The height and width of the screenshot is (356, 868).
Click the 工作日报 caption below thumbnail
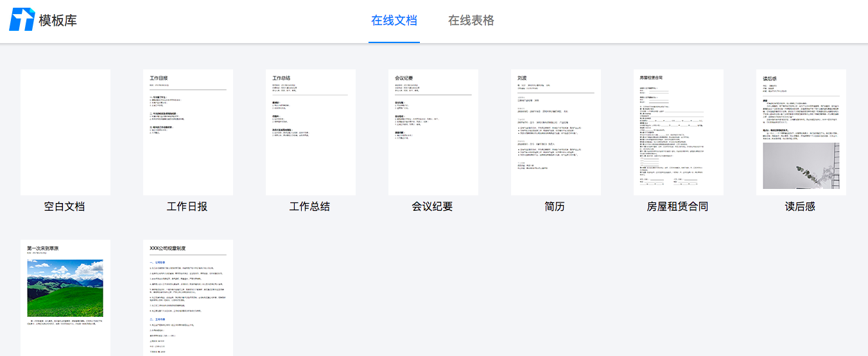[187, 207]
